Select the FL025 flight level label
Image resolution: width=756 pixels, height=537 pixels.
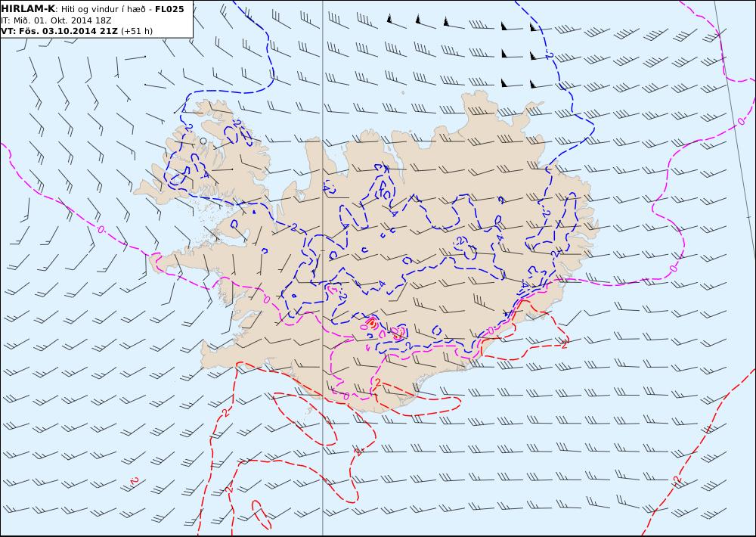point(169,9)
